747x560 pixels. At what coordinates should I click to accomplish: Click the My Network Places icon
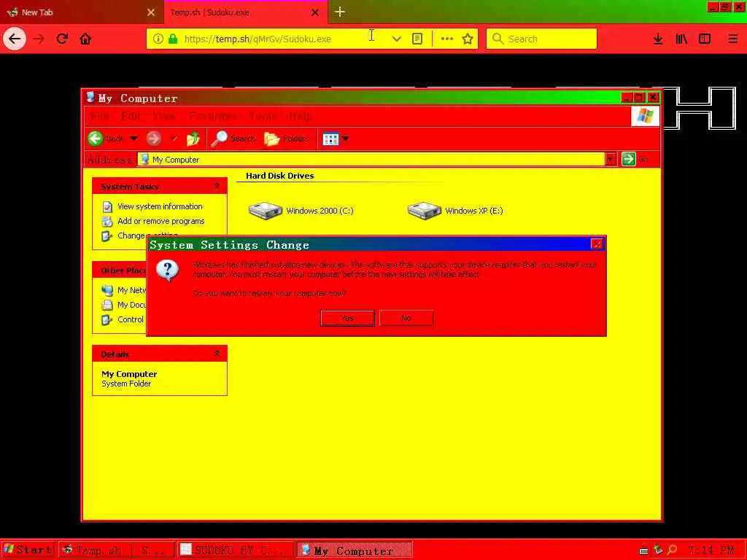(107, 290)
